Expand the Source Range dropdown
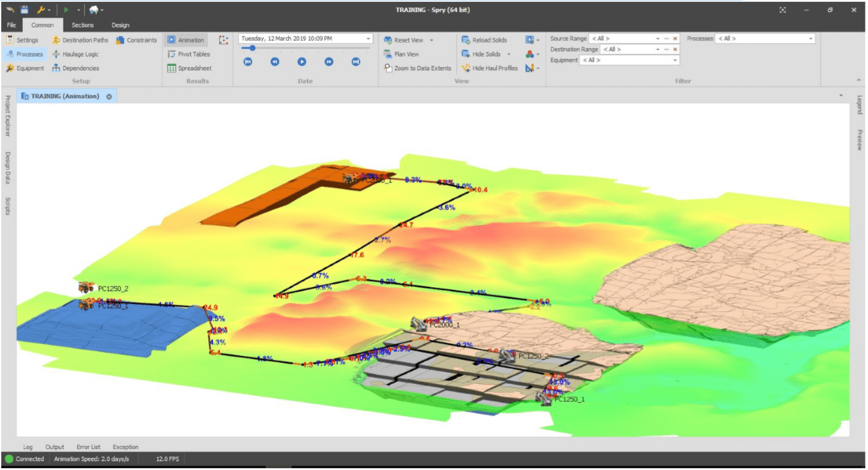Viewport: 868px width, 470px height. 657,39
